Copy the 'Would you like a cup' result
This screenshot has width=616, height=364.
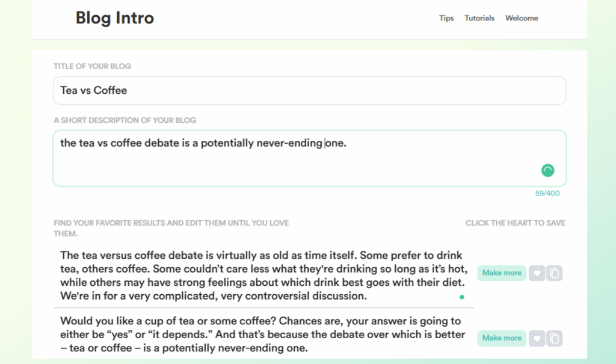(x=554, y=339)
